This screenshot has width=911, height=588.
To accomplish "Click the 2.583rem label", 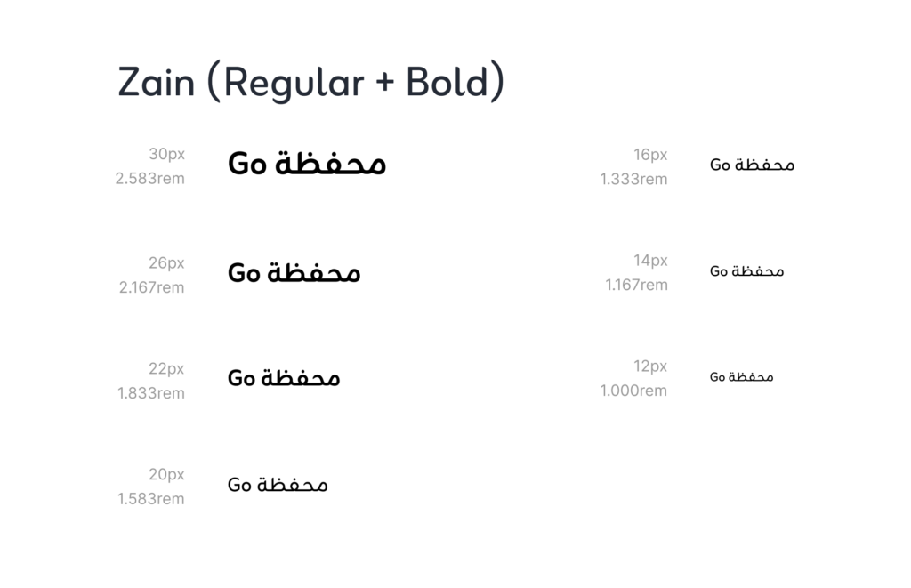I will coord(149,179).
